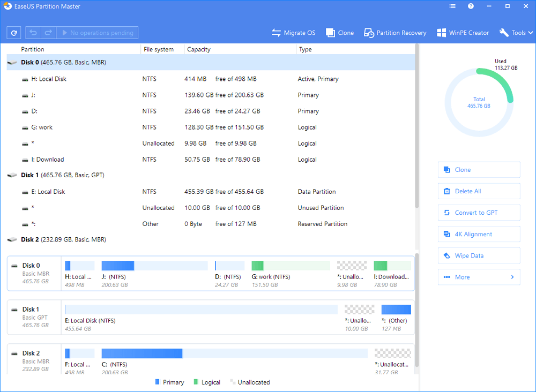The image size is (536, 392).
Task: Click the No operations pending button
Action: click(97, 33)
